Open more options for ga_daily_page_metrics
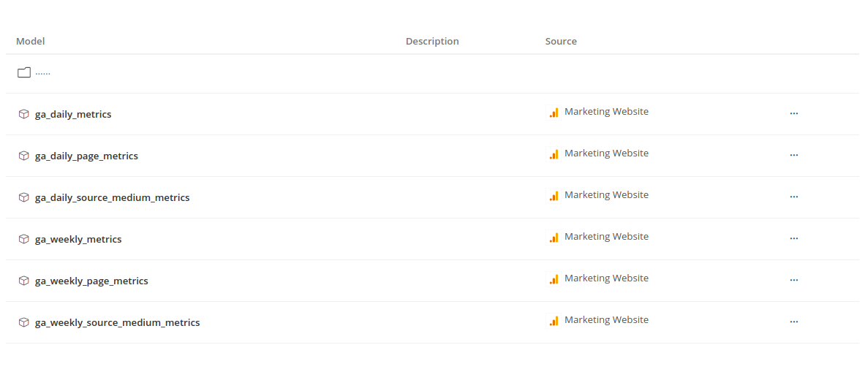This screenshot has width=868, height=372. [x=793, y=155]
